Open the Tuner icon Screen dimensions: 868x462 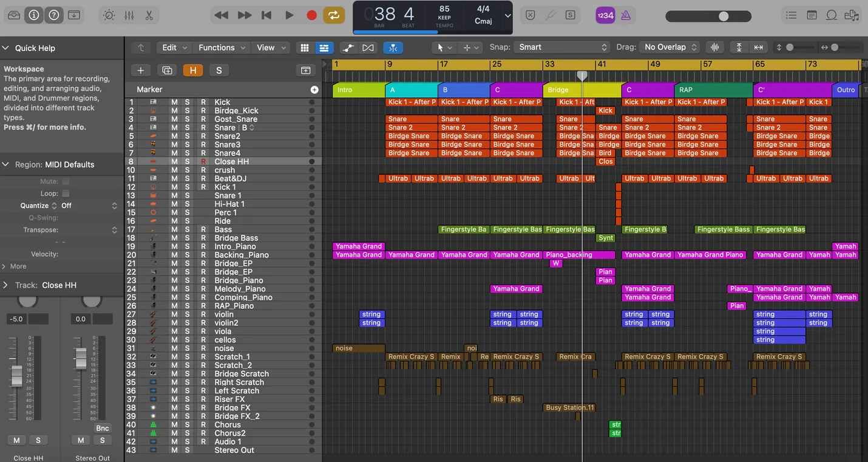pyautogui.click(x=551, y=15)
